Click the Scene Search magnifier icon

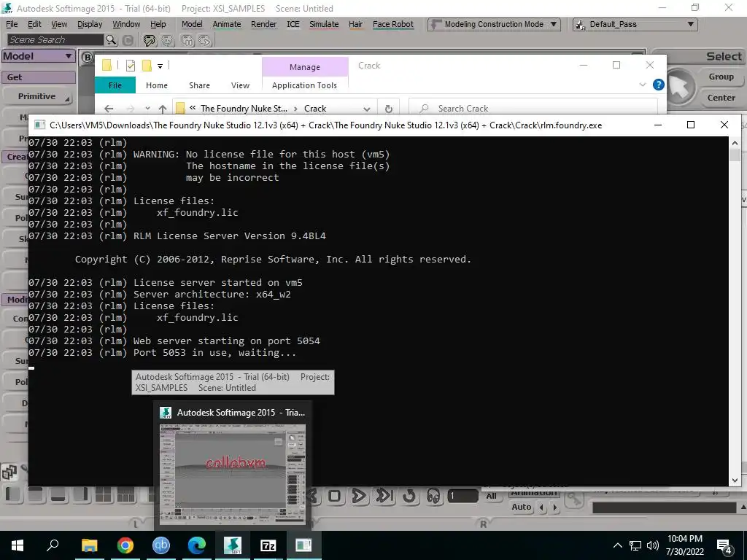coord(111,40)
